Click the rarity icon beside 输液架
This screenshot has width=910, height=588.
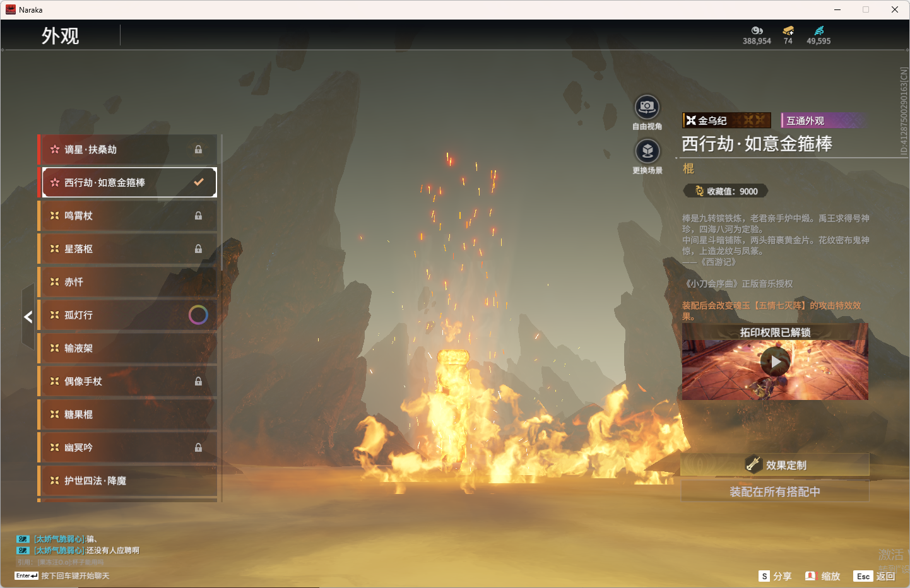[55, 348]
